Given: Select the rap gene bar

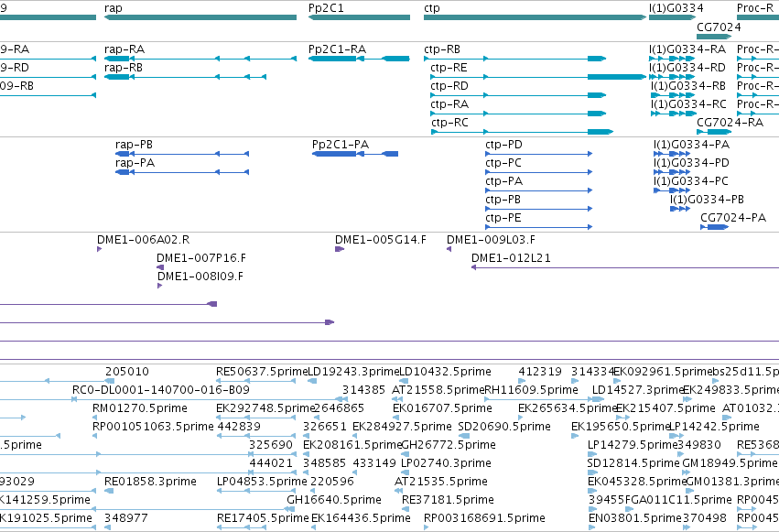Looking at the screenshot, I should (200, 17).
